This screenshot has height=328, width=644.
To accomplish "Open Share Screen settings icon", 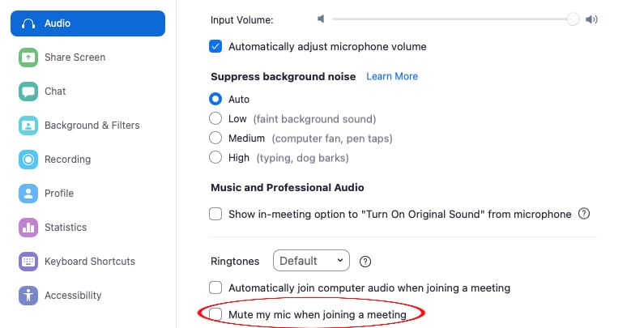I will (28, 58).
